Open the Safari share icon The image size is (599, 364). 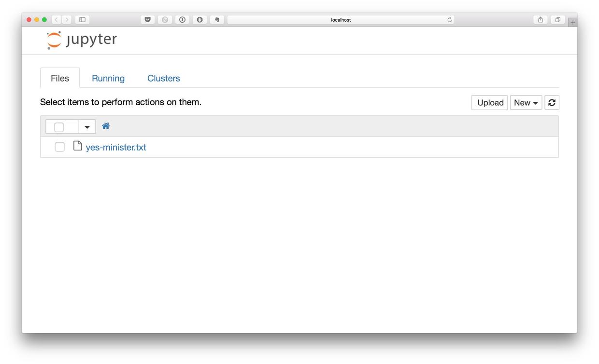pos(540,20)
